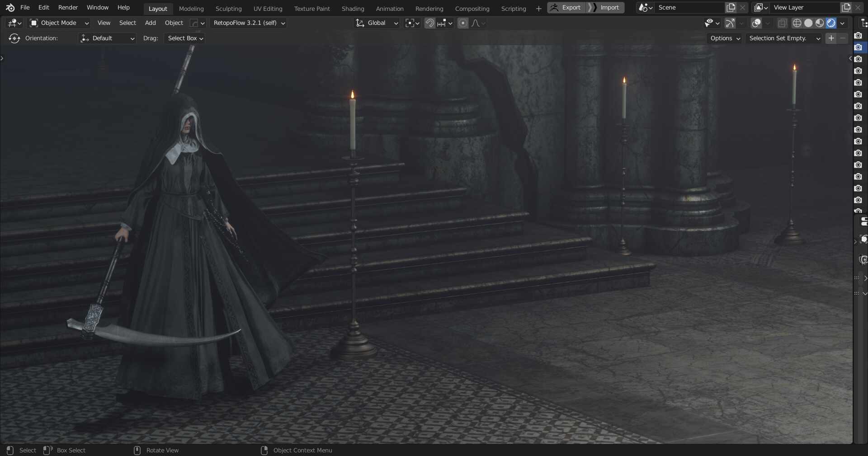Add a new view layer icon

[846, 8]
